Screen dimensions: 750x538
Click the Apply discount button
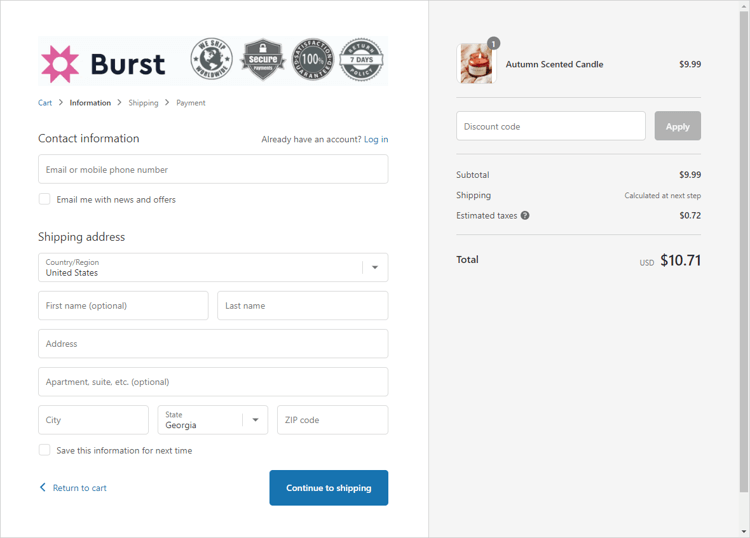coord(677,126)
